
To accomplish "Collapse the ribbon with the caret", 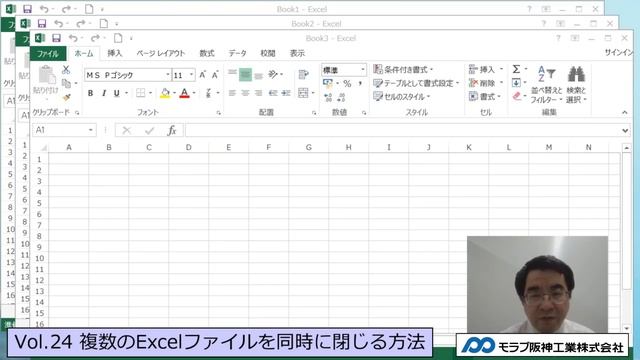I will (625, 112).
